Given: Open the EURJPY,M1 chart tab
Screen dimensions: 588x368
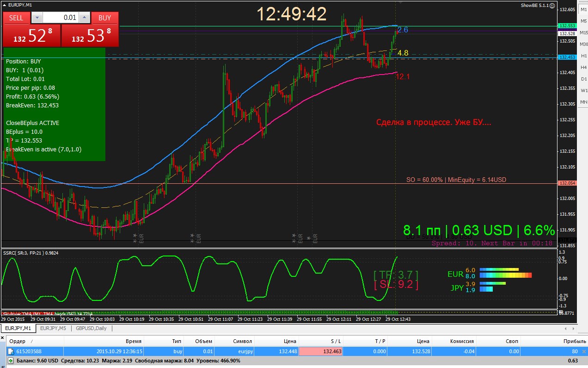Looking at the screenshot, I should pos(18,328).
